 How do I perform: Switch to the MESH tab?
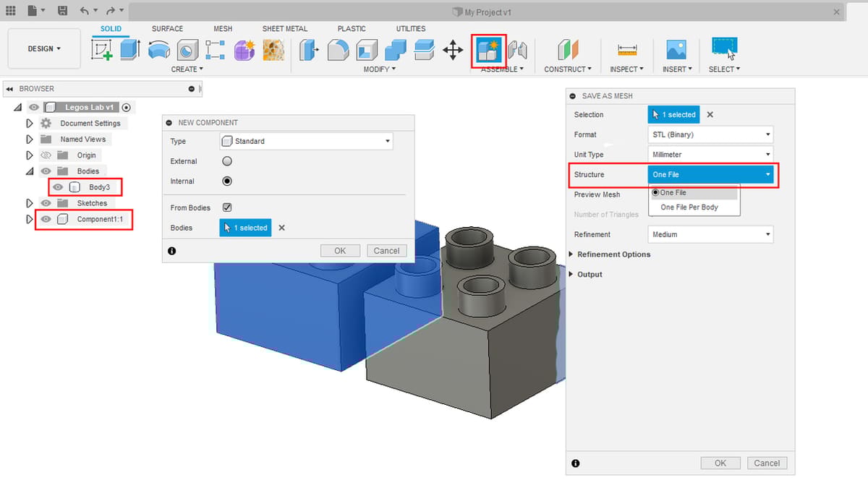(223, 29)
